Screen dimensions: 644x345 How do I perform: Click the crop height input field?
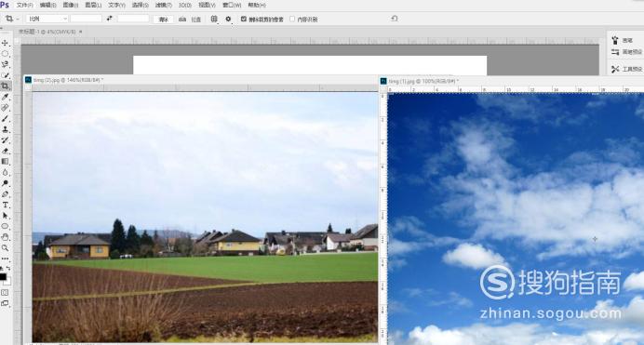tap(133, 19)
